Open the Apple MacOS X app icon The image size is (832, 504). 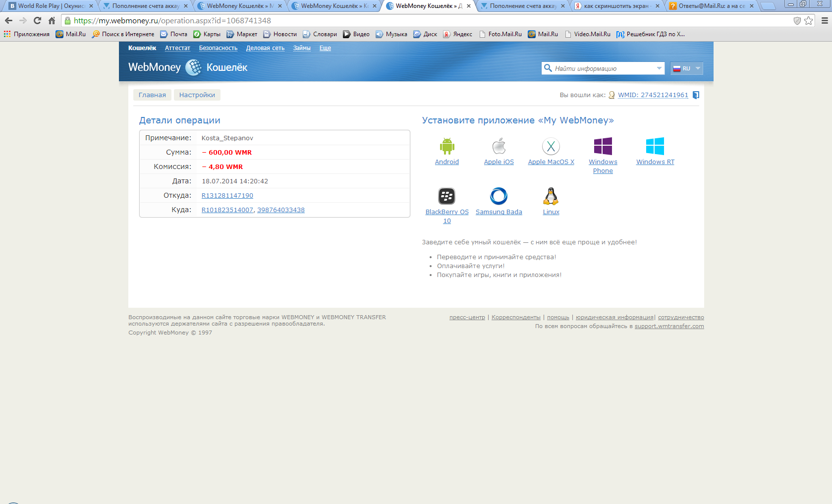(551, 146)
